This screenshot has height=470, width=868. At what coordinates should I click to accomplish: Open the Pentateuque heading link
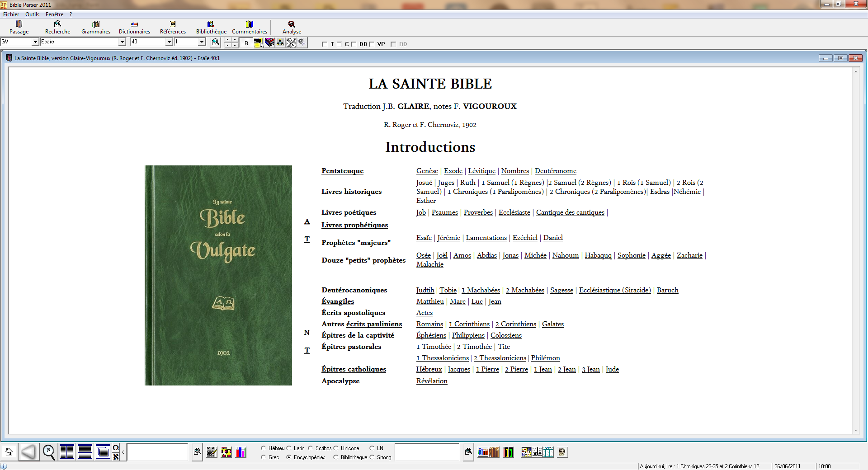pos(343,171)
